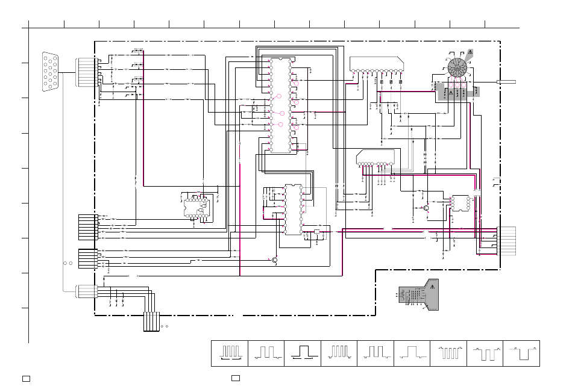Click the D-sub video connector symbol
This screenshot has width=575, height=392.
coord(50,72)
